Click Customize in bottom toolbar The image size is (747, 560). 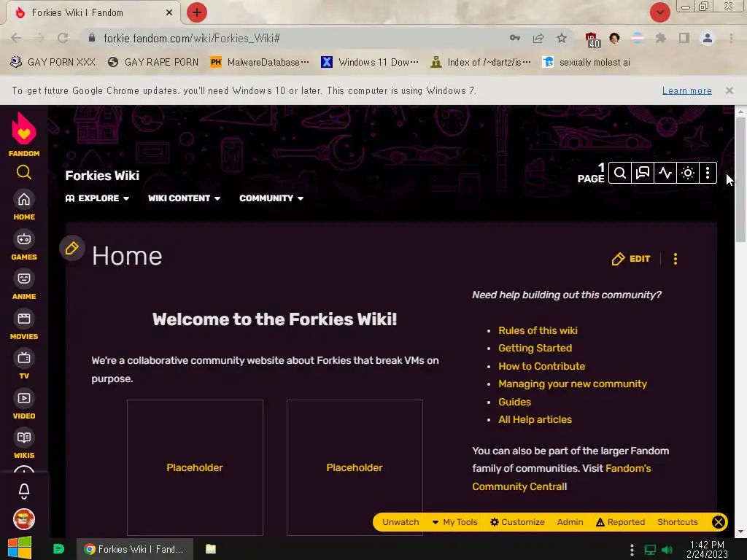517,522
